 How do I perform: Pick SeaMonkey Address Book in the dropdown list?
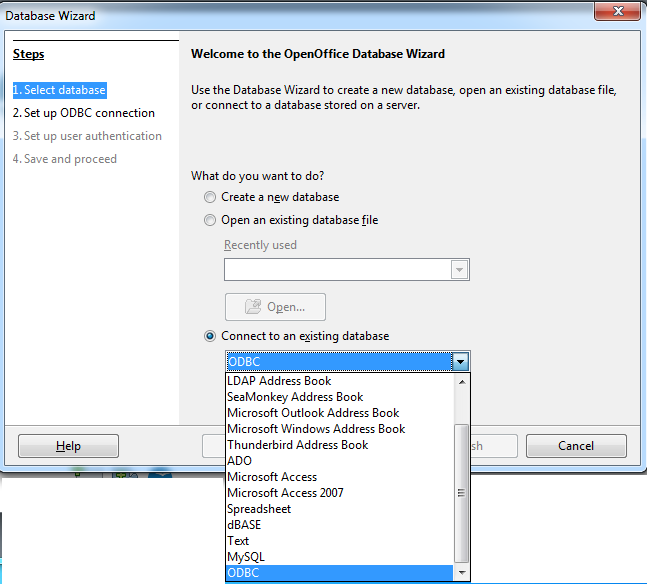click(339, 397)
